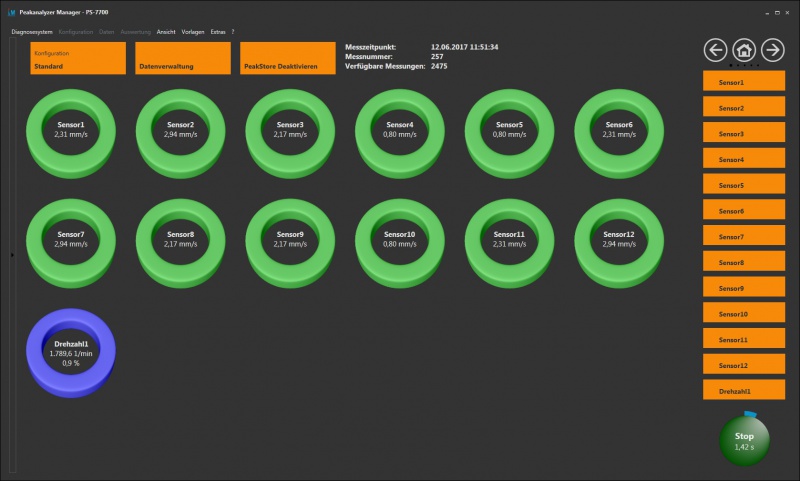Choose Drehzahl1 in the right sidebar list
800x481 pixels.
coord(744,392)
